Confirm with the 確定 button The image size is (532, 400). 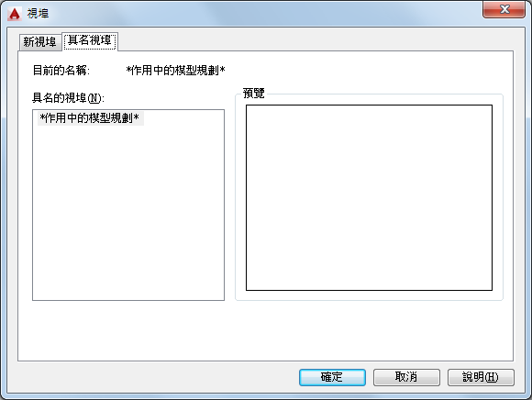pos(332,377)
